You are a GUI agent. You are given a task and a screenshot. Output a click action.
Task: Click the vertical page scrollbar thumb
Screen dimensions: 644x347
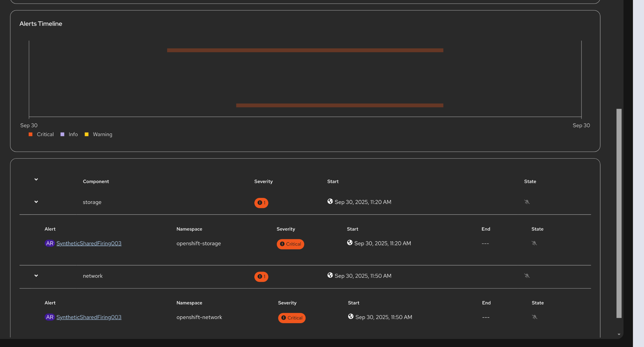tap(619, 213)
